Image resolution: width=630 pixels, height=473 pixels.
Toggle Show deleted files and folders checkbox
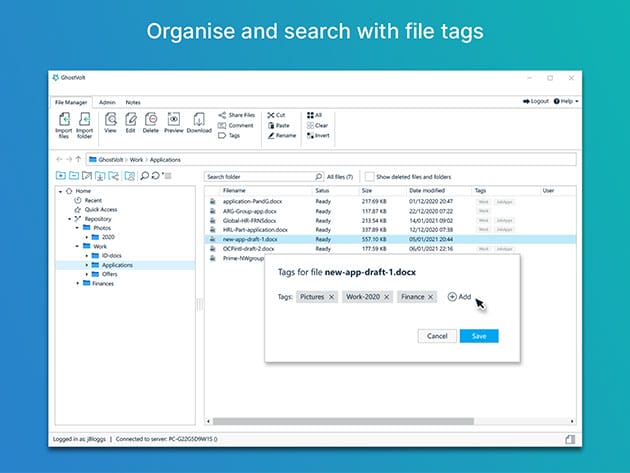click(369, 177)
